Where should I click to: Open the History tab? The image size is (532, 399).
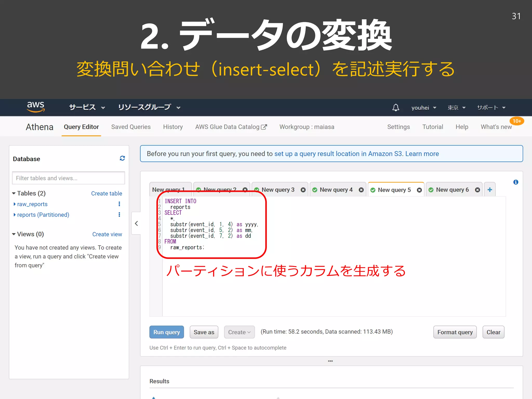click(173, 127)
